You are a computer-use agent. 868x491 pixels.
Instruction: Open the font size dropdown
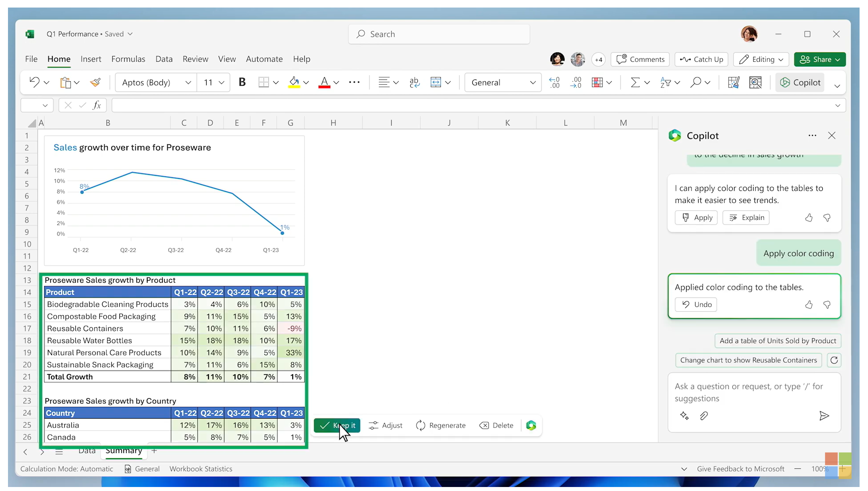pyautogui.click(x=222, y=83)
